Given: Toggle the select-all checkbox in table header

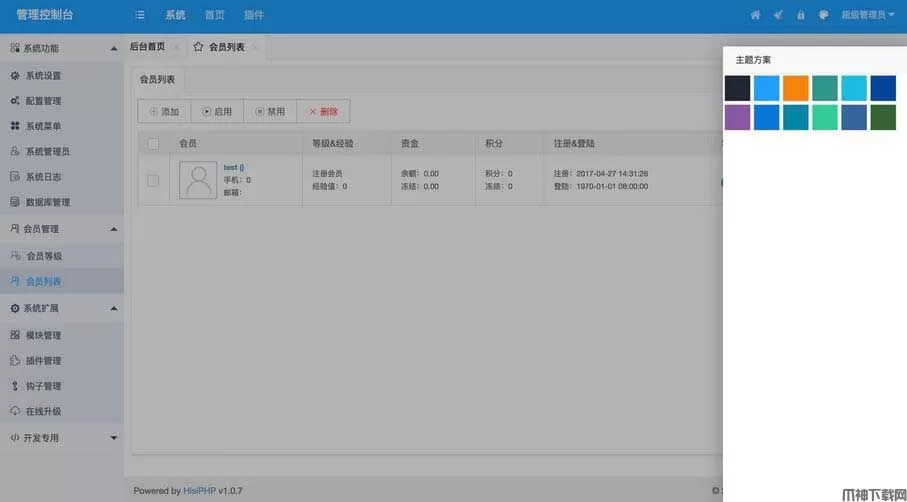Looking at the screenshot, I should coord(153,144).
